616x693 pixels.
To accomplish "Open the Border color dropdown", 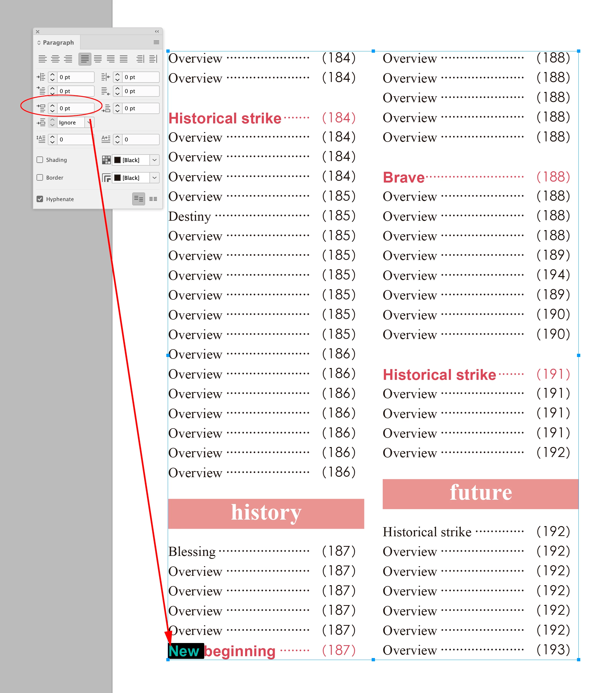I will 155,178.
